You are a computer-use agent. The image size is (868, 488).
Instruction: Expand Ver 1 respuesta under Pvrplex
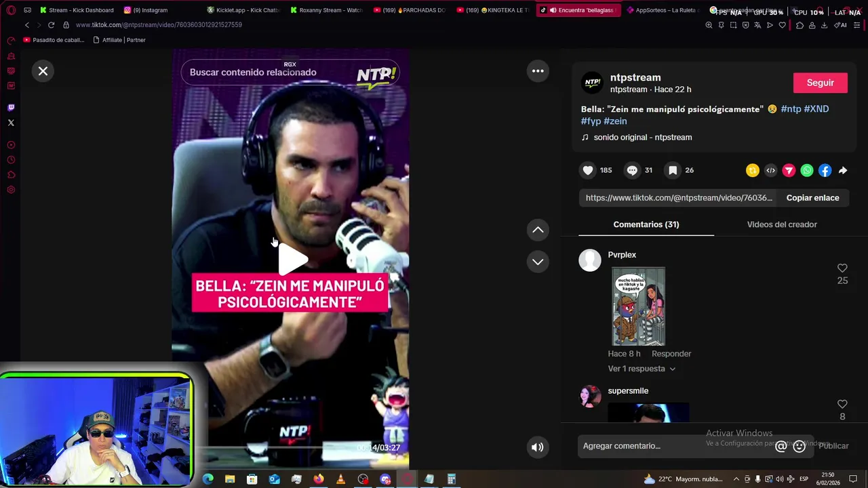(642, 369)
